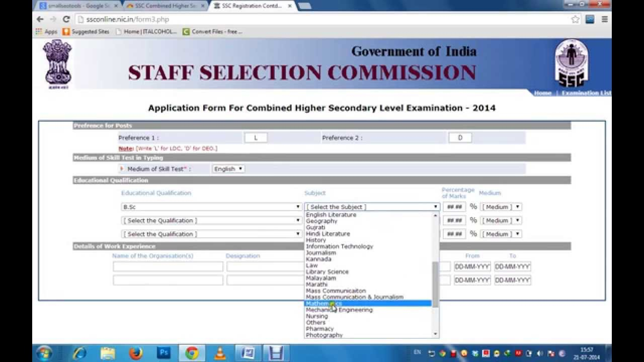Click Preference 2 input field
This screenshot has width=644, height=362.
point(460,137)
